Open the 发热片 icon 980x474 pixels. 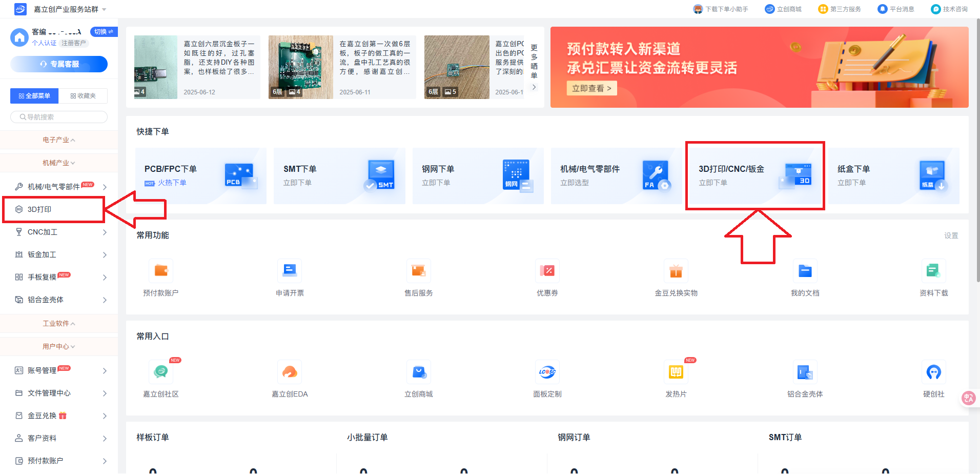676,372
